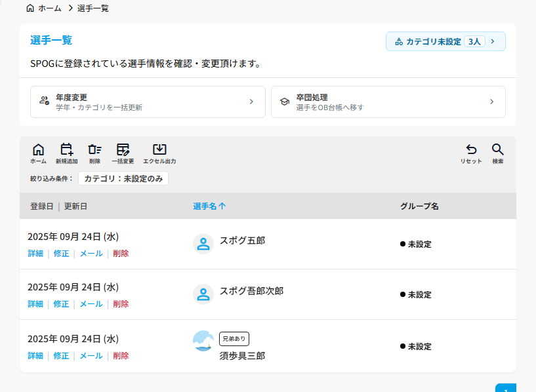Click メール for スポグ吾郎次郎
The height and width of the screenshot is (392, 536).
tap(91, 304)
